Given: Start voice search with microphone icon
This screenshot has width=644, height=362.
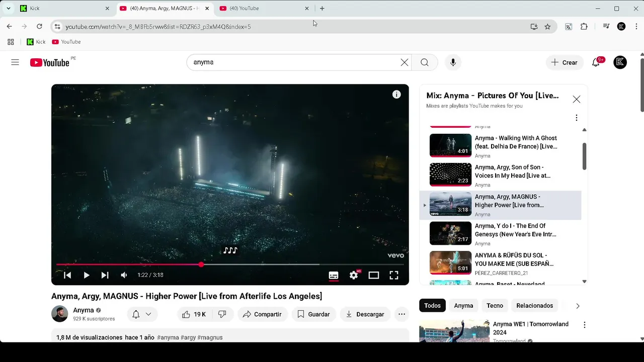Looking at the screenshot, I should click(x=453, y=62).
